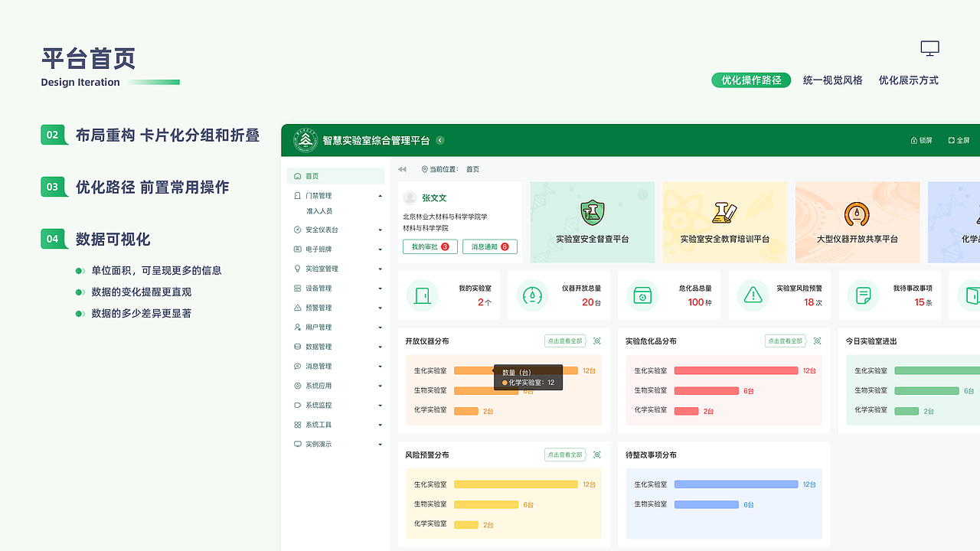Open 我的审批 button
This screenshot has height=551, width=980.
[430, 246]
